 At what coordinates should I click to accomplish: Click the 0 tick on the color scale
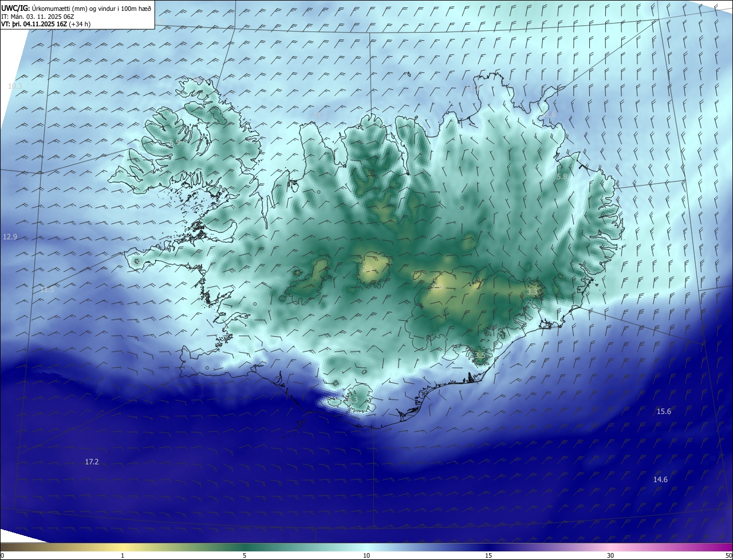tap(2, 555)
